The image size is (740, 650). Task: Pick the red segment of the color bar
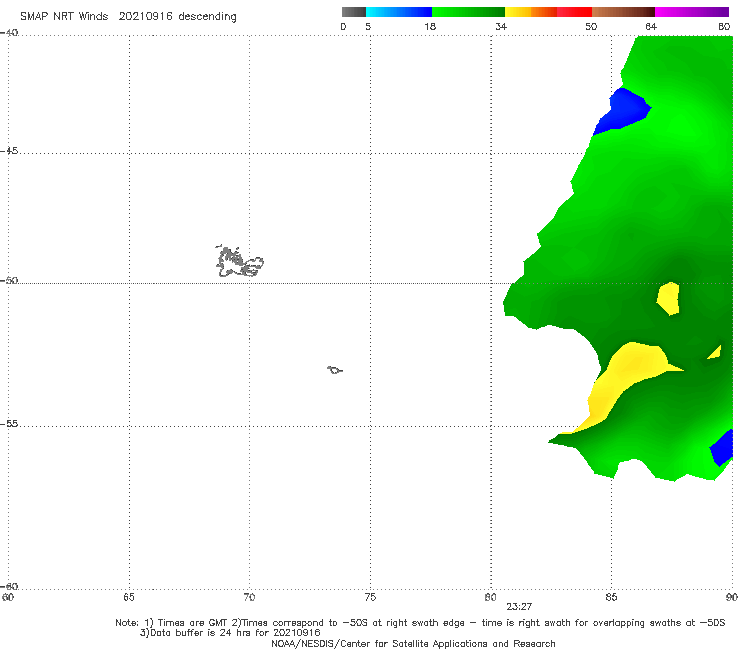tap(574, 12)
